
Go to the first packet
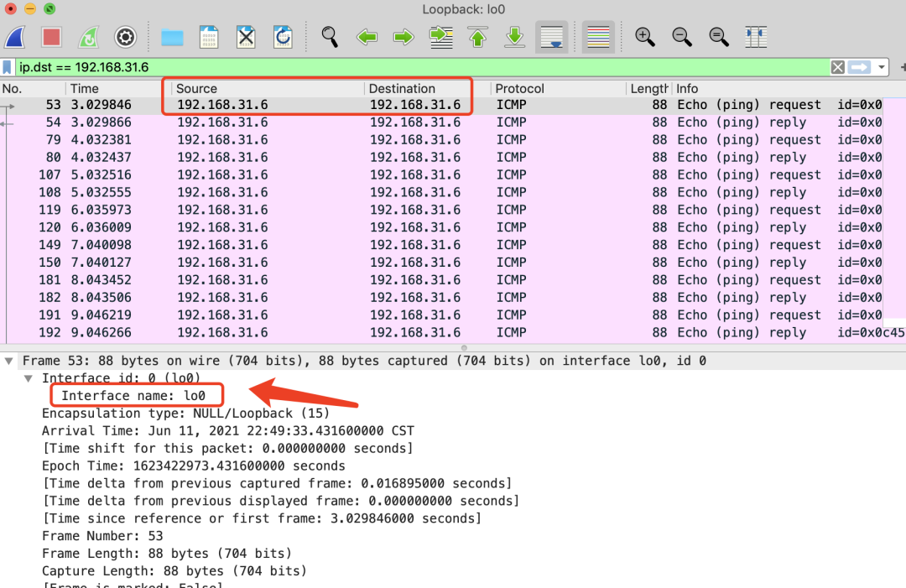[x=477, y=37]
